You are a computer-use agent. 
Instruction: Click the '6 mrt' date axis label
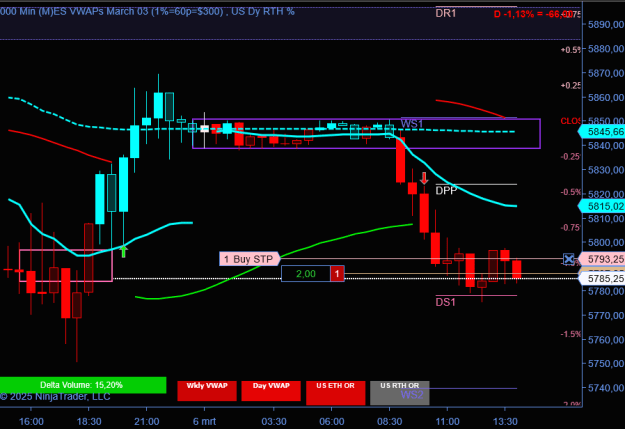tap(204, 421)
